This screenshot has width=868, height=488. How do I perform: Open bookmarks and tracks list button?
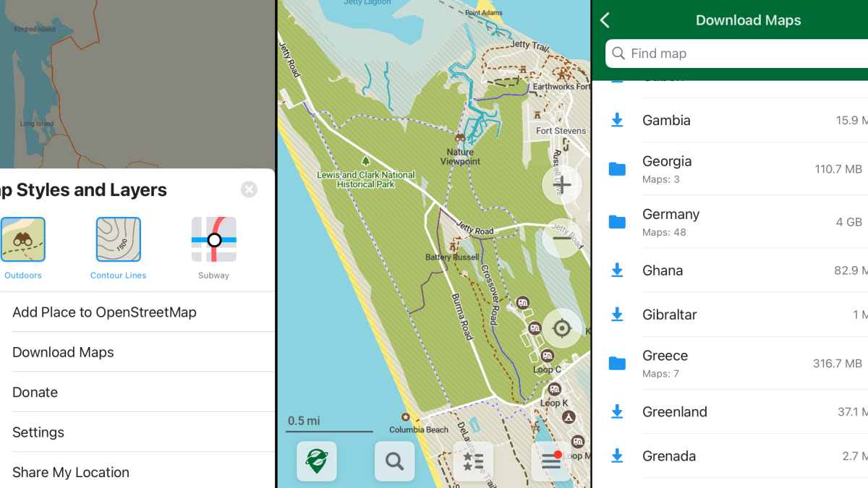click(473, 461)
